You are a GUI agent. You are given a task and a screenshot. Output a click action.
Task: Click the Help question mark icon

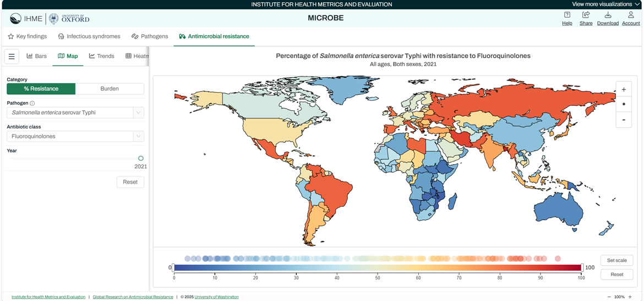tap(567, 15)
